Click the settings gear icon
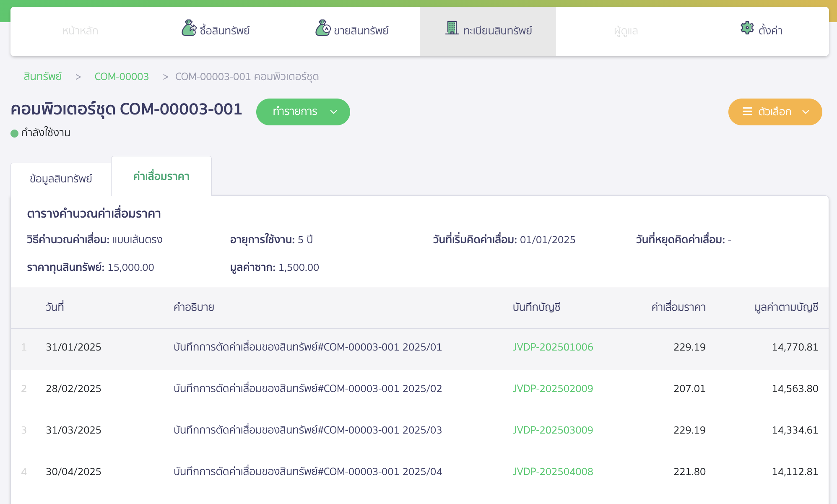837x504 pixels. (747, 28)
